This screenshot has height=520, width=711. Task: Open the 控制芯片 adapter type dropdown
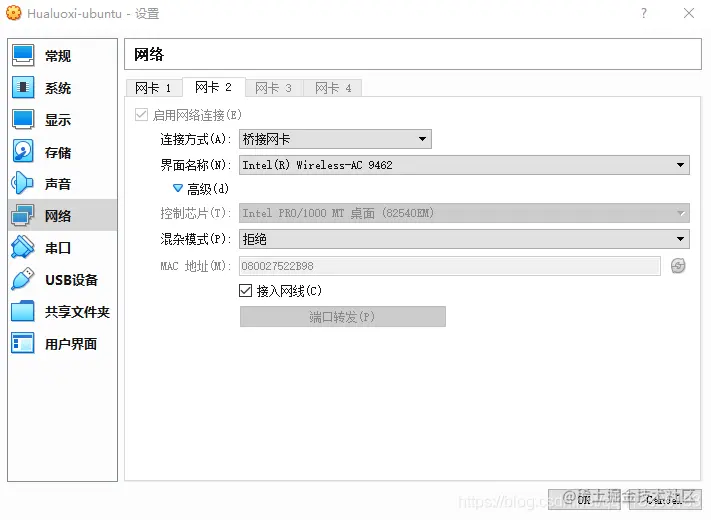tap(464, 213)
